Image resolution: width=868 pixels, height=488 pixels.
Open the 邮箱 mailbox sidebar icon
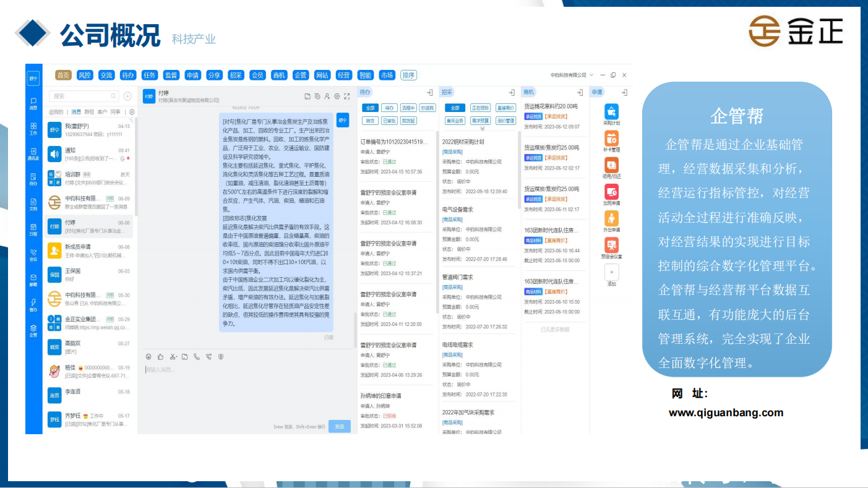[33, 280]
